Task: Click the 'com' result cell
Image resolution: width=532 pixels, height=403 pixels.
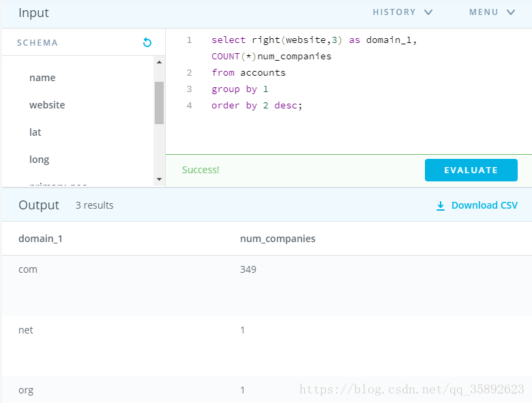Action: coord(28,269)
